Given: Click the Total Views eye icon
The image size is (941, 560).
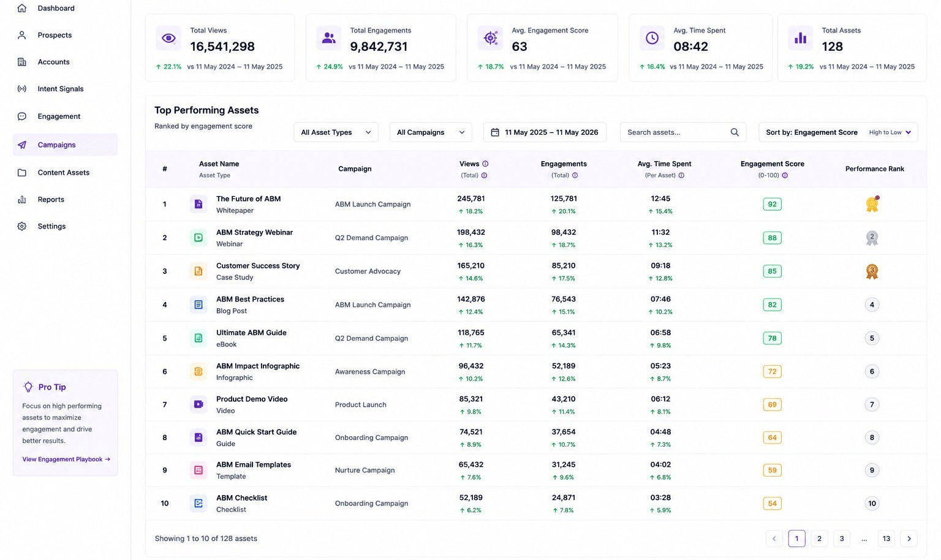Looking at the screenshot, I should [168, 38].
